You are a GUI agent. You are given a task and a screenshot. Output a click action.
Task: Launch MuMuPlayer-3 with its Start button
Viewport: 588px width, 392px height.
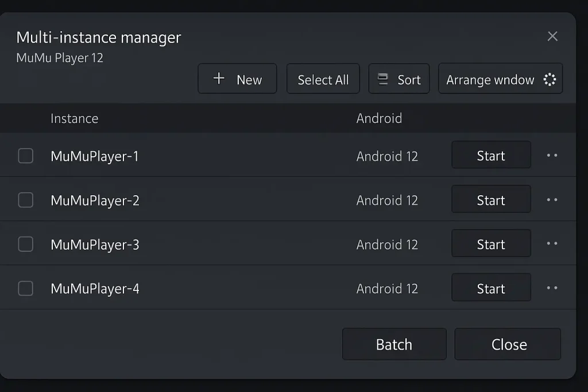click(491, 244)
